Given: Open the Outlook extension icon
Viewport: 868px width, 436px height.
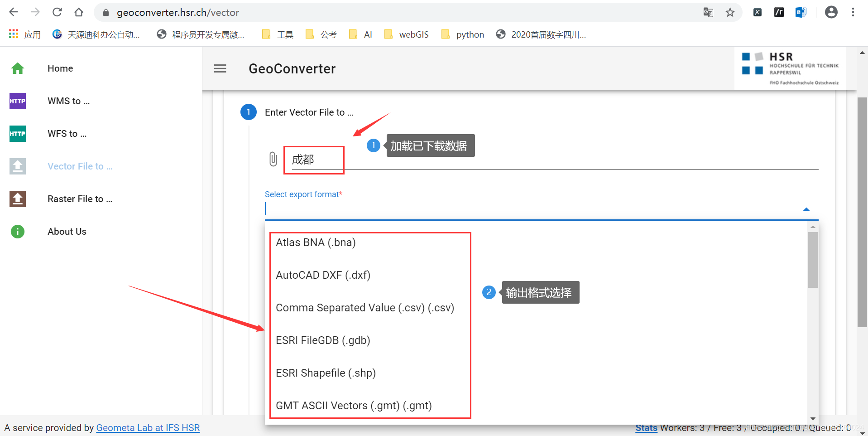Looking at the screenshot, I should (801, 12).
